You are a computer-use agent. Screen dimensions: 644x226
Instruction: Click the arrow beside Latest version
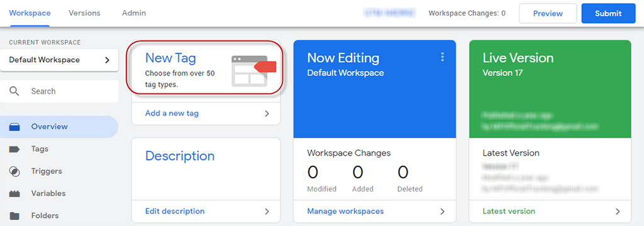click(x=618, y=211)
